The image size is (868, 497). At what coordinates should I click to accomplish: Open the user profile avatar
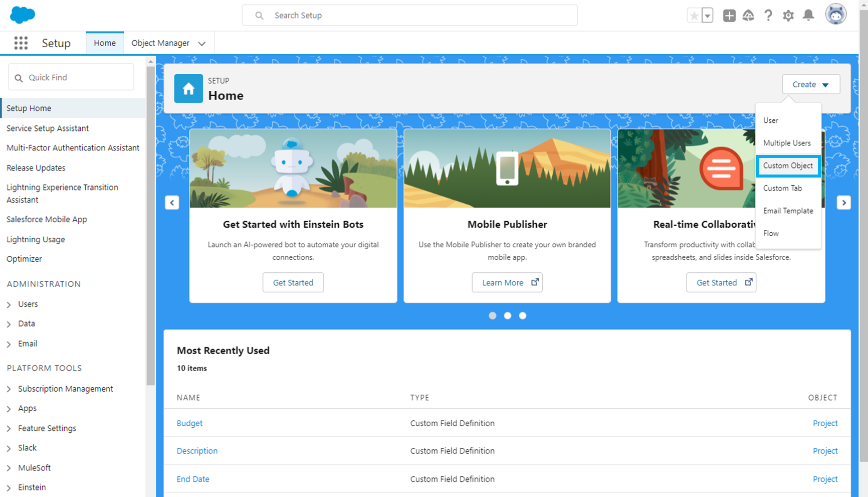coord(836,15)
